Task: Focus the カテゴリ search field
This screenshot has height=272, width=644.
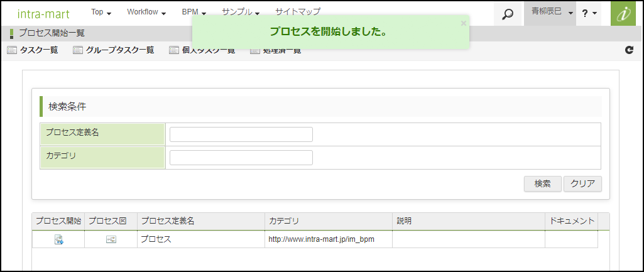Action: click(241, 158)
